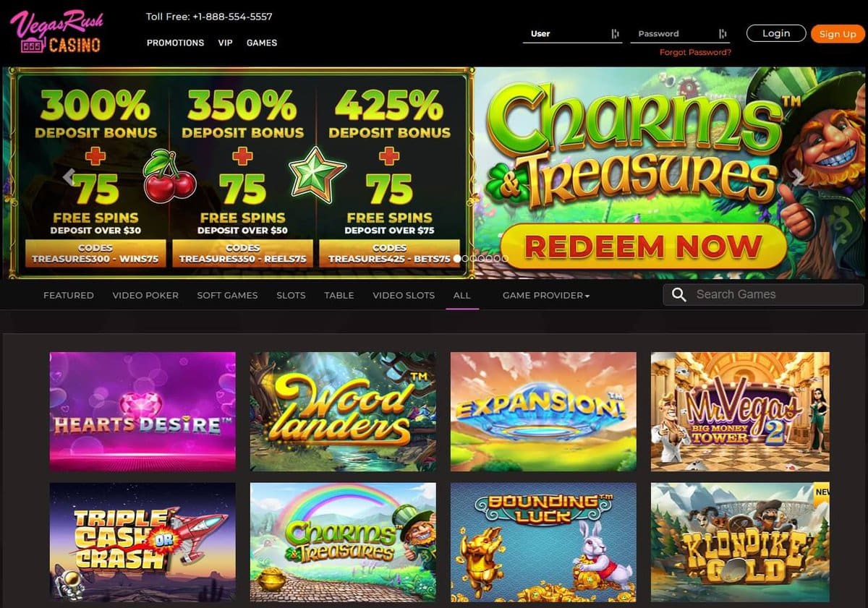Click the Password field autofill icon
Viewport: 868px width, 608px height.
(x=723, y=33)
